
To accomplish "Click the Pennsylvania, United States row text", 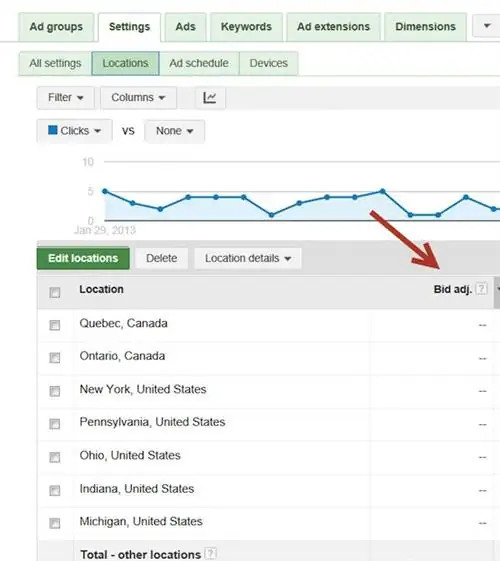I will tap(152, 422).
